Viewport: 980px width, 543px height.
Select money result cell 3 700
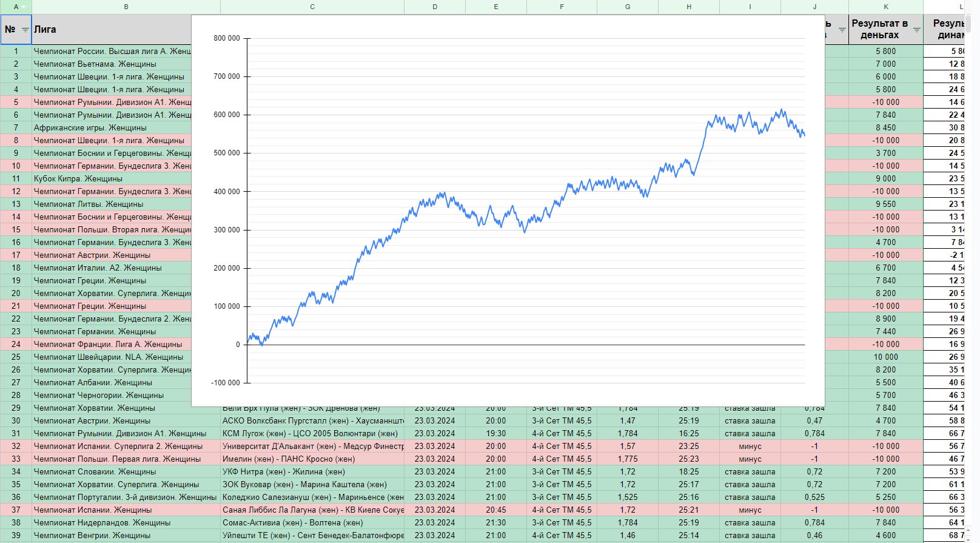[886, 153]
